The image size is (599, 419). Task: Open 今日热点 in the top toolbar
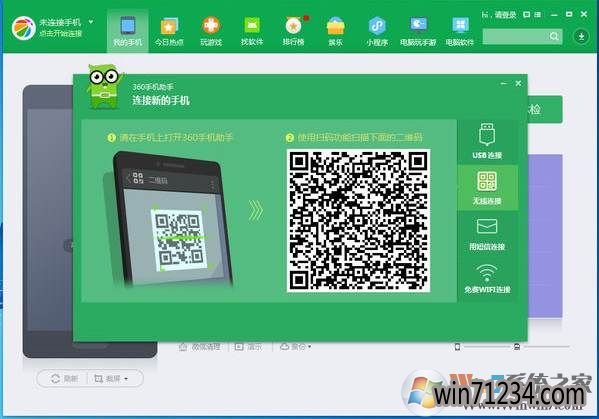(x=169, y=31)
